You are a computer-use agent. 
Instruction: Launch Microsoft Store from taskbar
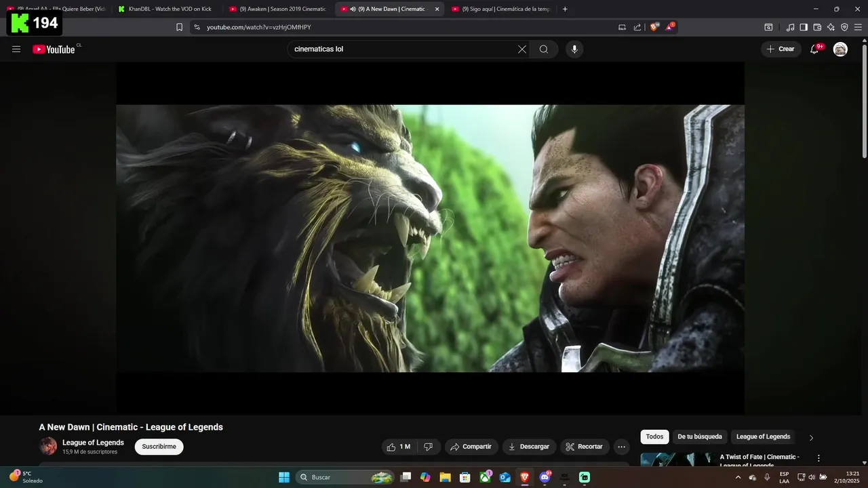pos(465,477)
